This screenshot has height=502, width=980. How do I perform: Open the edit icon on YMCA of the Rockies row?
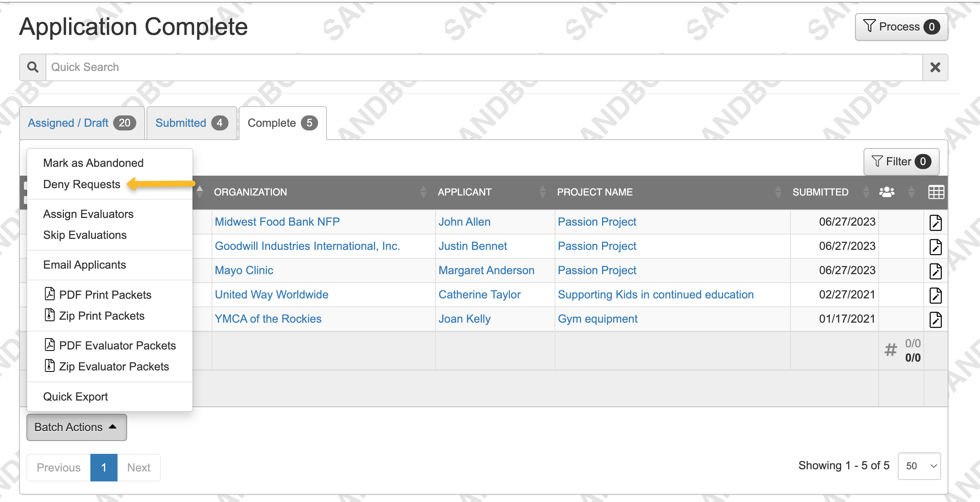(x=936, y=320)
